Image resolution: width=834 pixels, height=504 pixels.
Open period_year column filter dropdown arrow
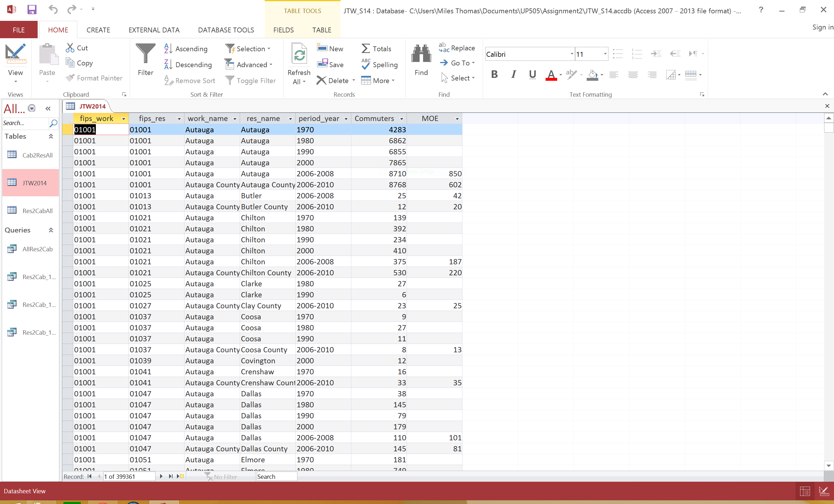click(x=346, y=119)
